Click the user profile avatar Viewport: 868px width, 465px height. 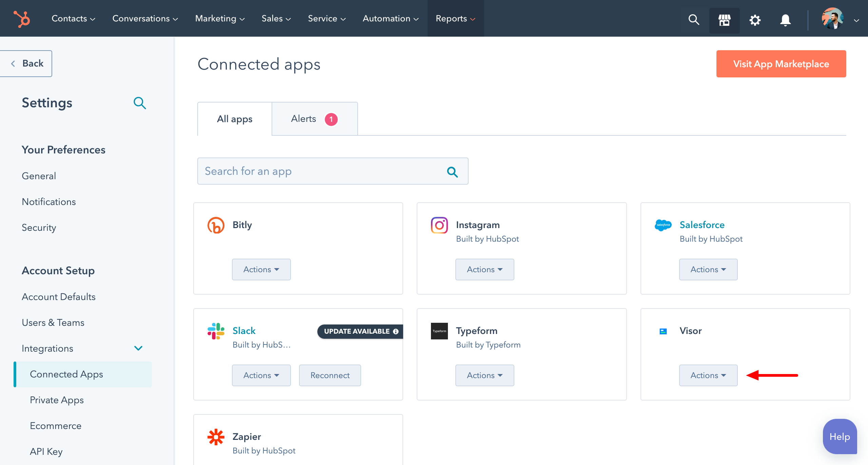click(x=832, y=19)
